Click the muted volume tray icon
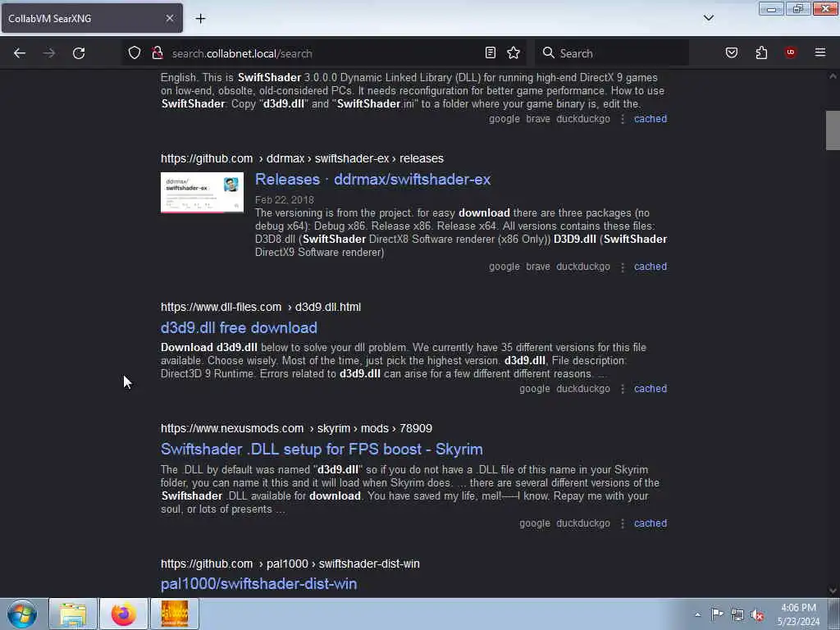 [x=757, y=615]
